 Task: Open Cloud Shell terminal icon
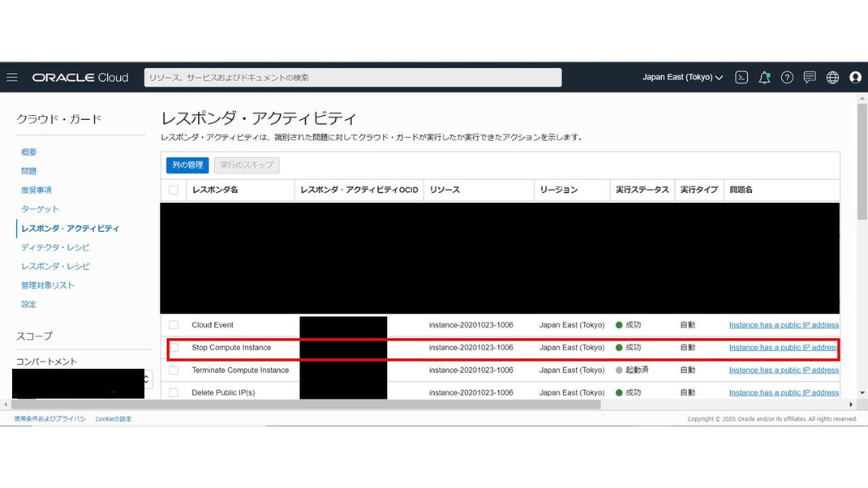[741, 78]
